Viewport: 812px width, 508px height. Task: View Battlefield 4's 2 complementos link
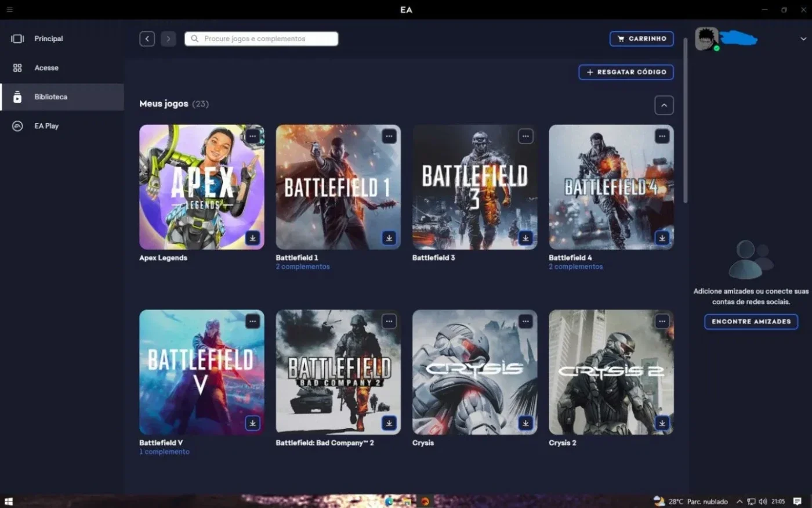pos(576,267)
